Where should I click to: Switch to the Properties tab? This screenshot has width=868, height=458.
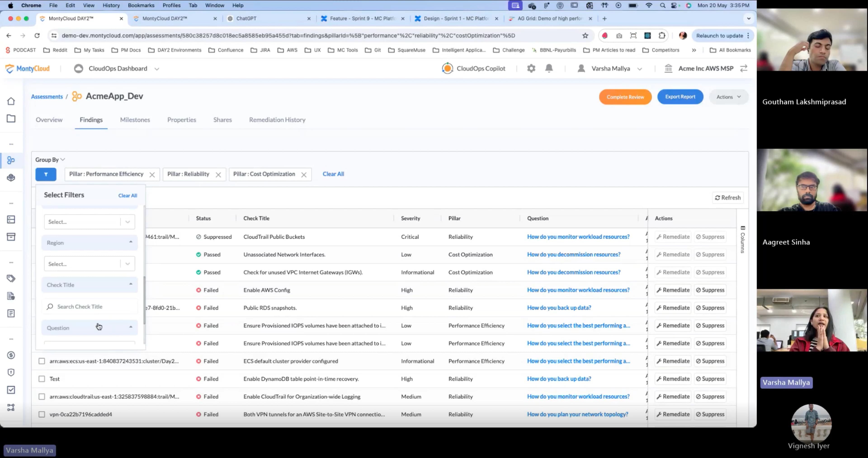182,120
